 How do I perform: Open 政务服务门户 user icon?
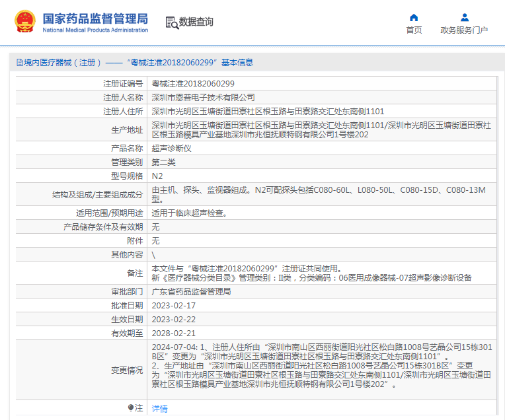pos(465,17)
